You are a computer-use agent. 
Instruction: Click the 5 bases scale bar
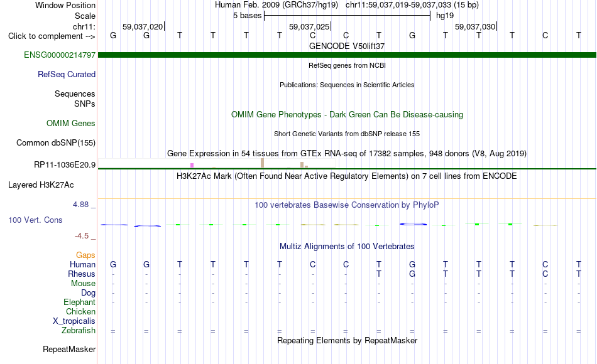[x=347, y=16]
